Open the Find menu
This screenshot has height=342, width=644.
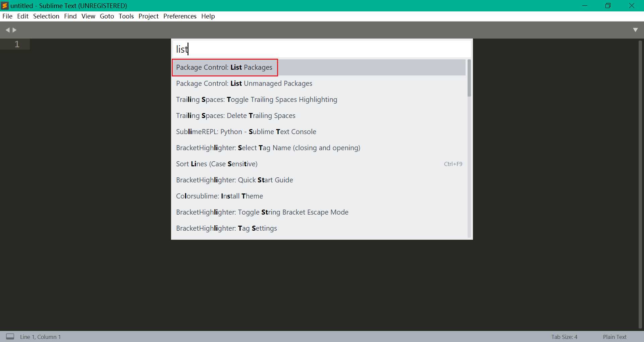pyautogui.click(x=70, y=16)
